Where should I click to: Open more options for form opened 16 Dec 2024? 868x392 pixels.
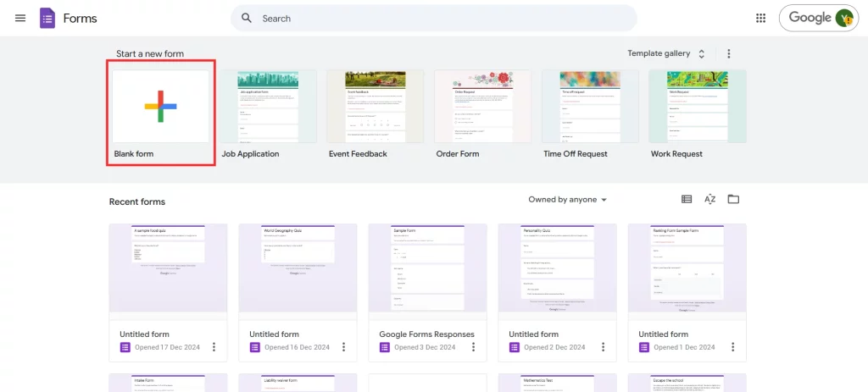coord(343,347)
